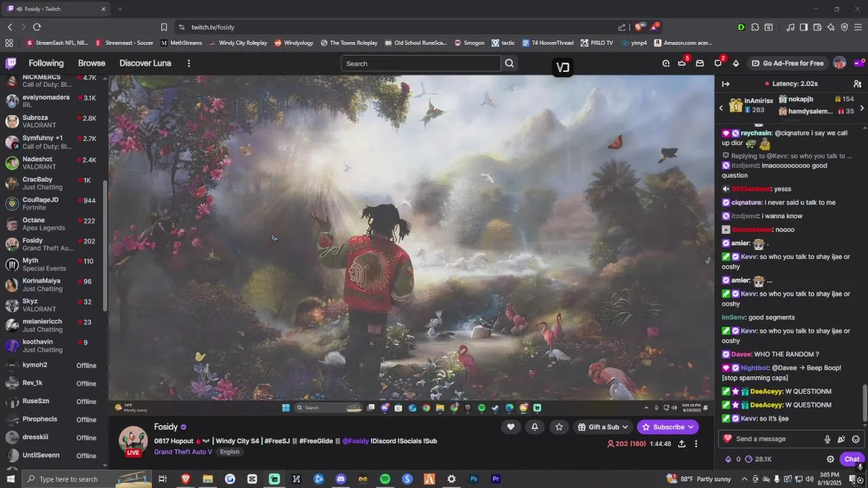Open Bits cheer icon in chat input

842,439
